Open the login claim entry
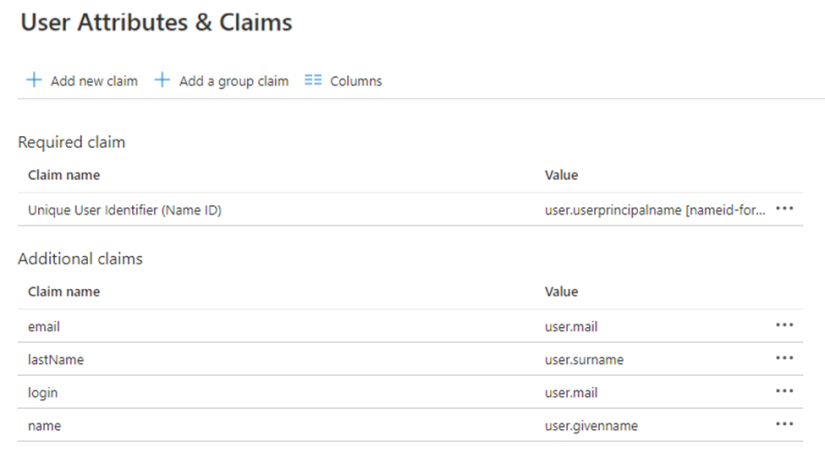This screenshot has width=825, height=463. click(43, 393)
